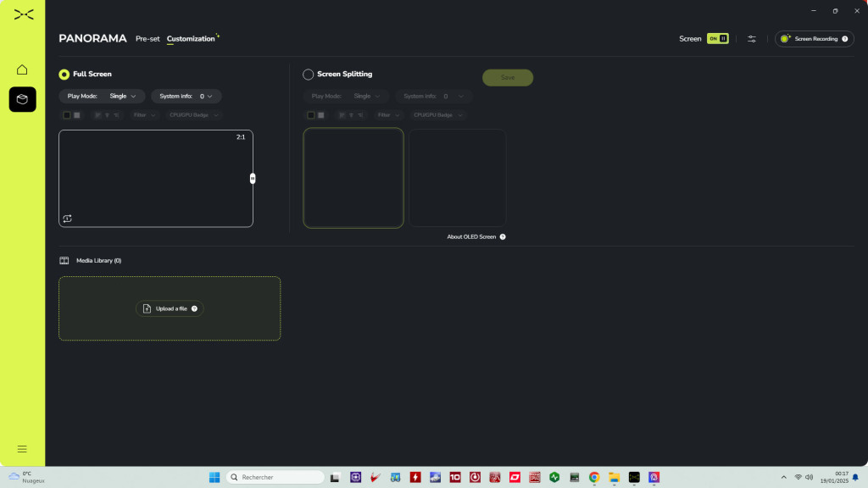Open the Home page in the sidebar

pos(22,69)
